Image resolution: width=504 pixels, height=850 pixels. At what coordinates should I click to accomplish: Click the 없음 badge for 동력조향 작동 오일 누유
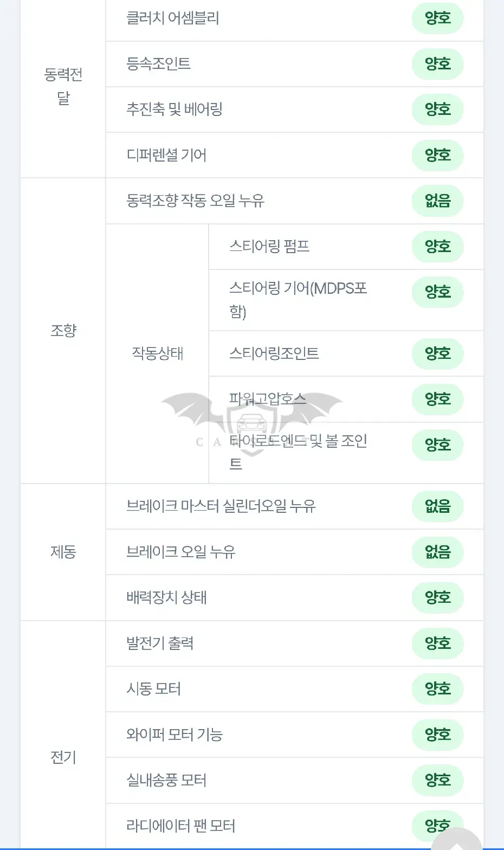tap(438, 201)
